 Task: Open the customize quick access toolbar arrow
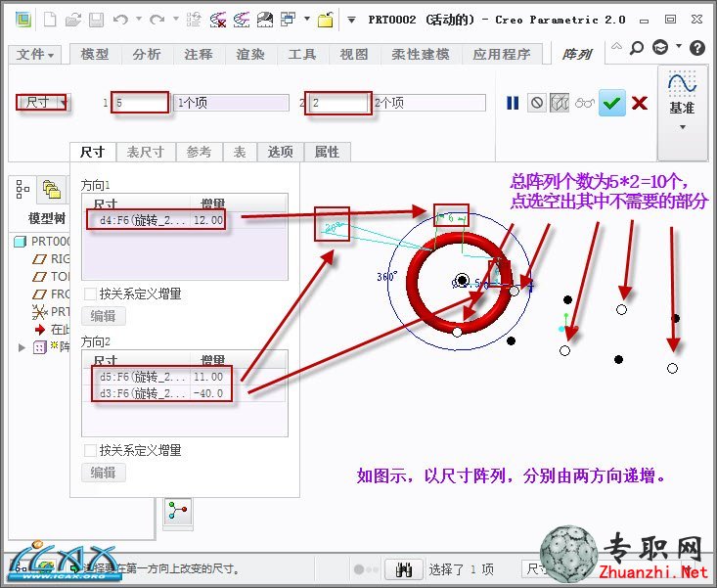click(351, 20)
